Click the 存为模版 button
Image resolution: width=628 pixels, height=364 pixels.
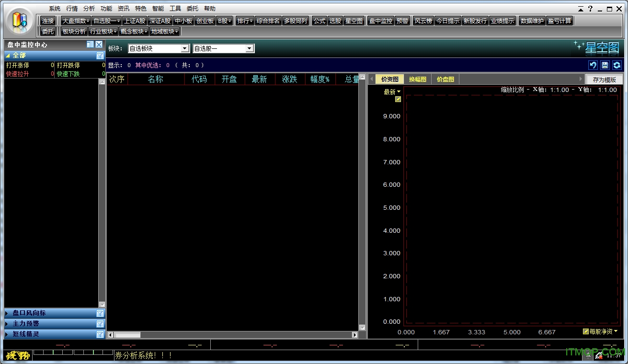[604, 80]
